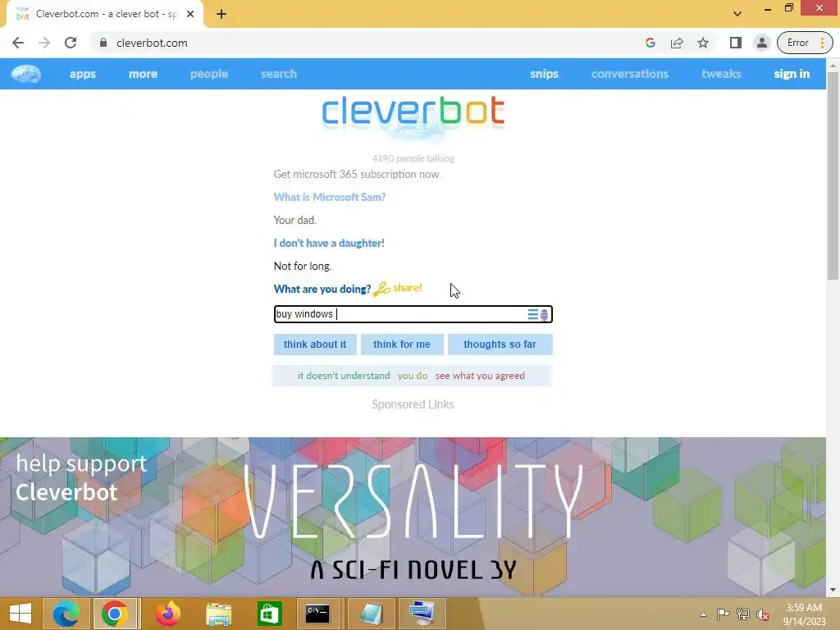
Task: Click the 'you do' link
Action: click(413, 376)
